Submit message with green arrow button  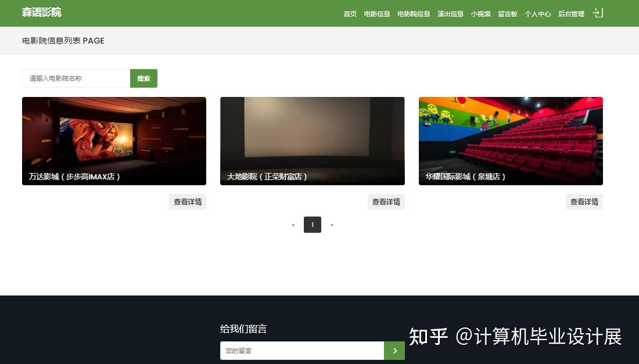(394, 351)
